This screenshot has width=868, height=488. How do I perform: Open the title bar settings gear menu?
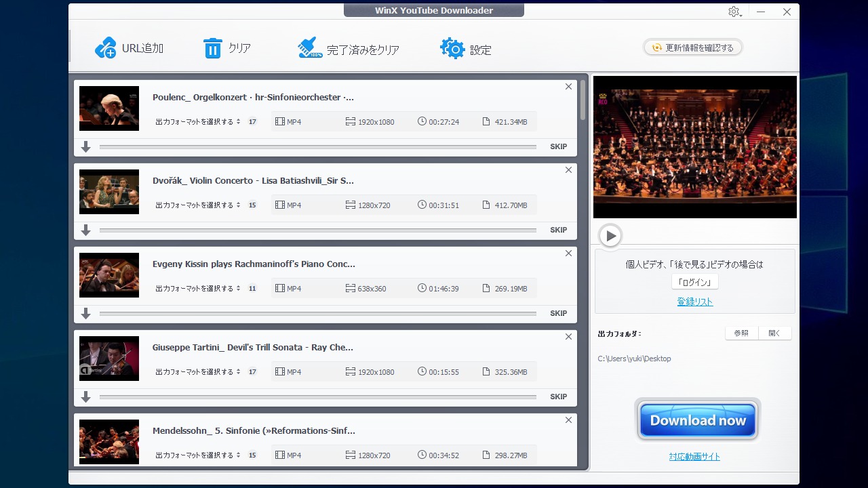(x=734, y=12)
